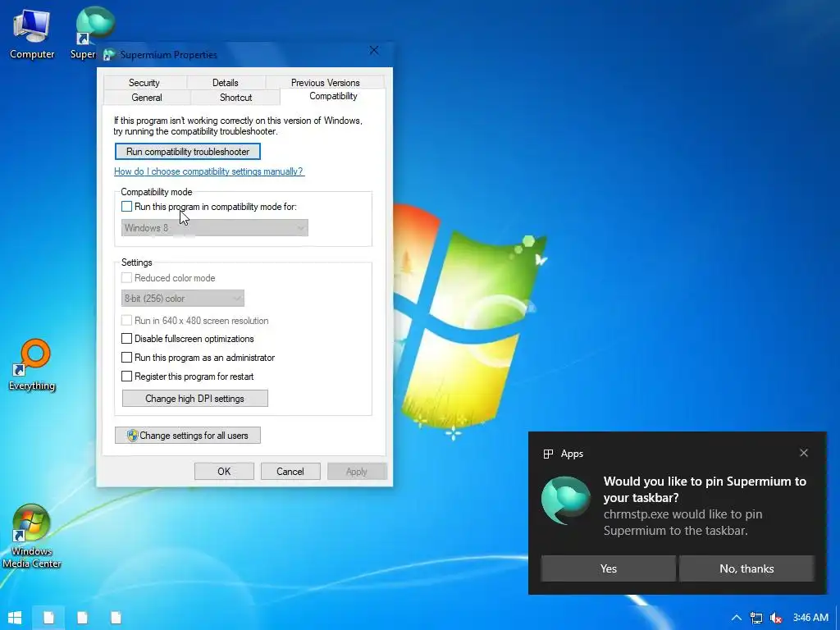Click the Show desktop strip on taskbar
This screenshot has height=630, width=840.
838,618
